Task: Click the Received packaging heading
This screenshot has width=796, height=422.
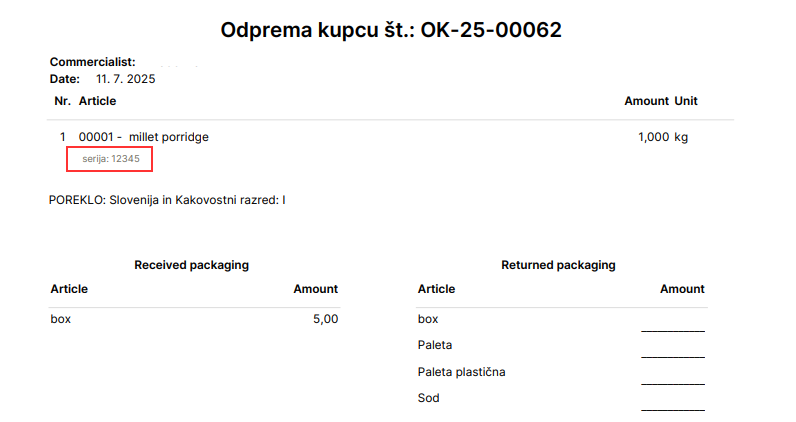Action: (x=191, y=265)
